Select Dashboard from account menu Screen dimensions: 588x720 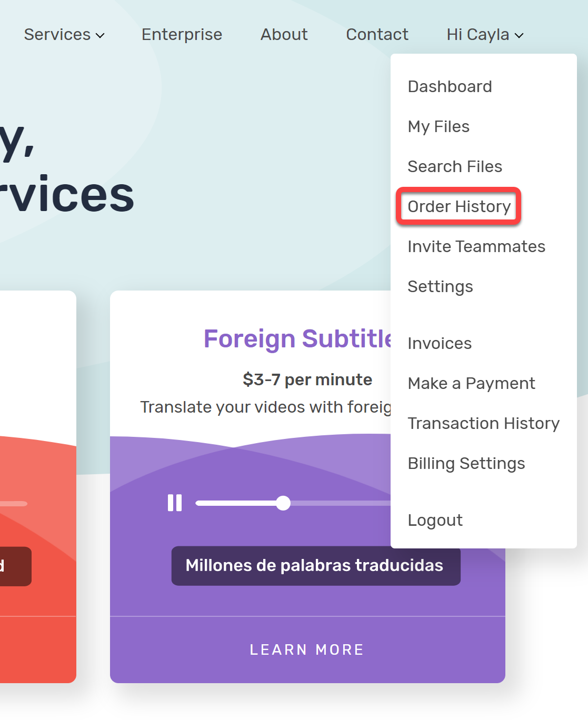tap(450, 86)
